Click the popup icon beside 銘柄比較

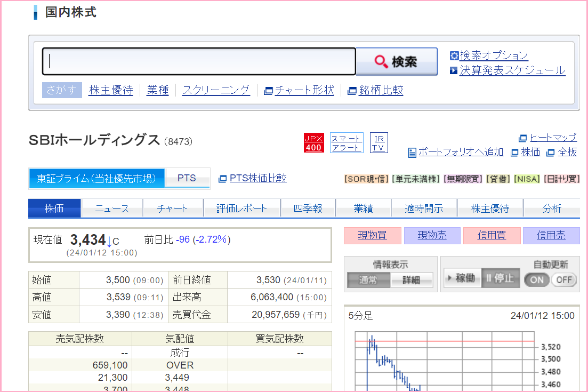pos(352,91)
